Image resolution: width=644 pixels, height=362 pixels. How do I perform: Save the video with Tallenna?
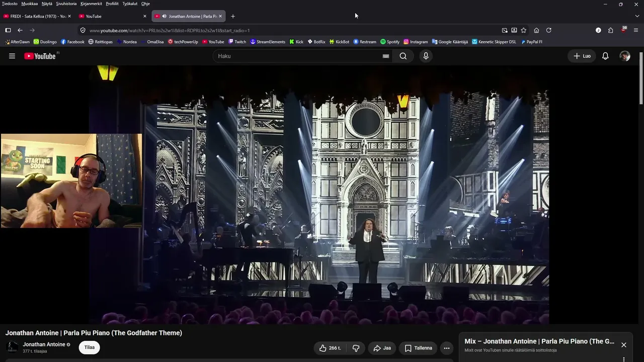coord(419,348)
